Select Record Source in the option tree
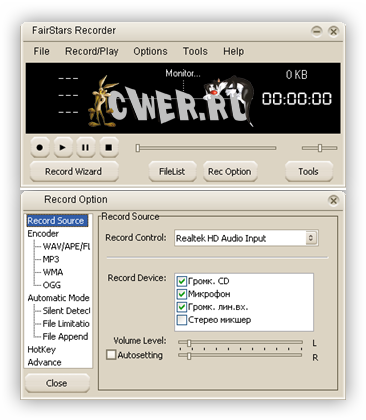 click(x=57, y=221)
